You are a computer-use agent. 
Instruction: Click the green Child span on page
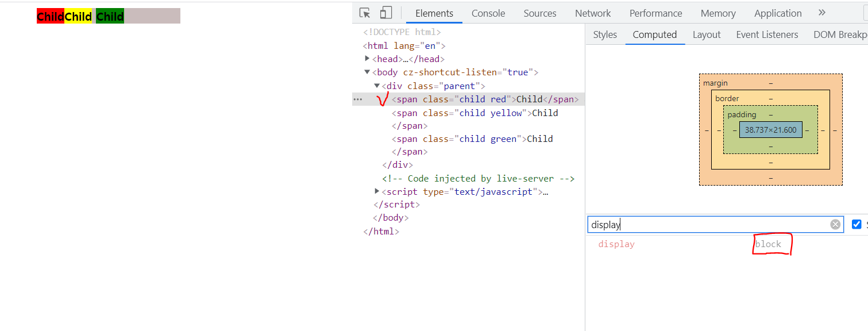click(110, 17)
